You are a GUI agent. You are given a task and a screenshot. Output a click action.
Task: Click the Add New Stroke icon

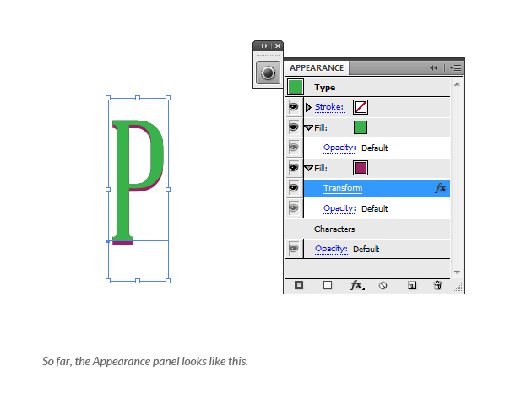pyautogui.click(x=299, y=285)
